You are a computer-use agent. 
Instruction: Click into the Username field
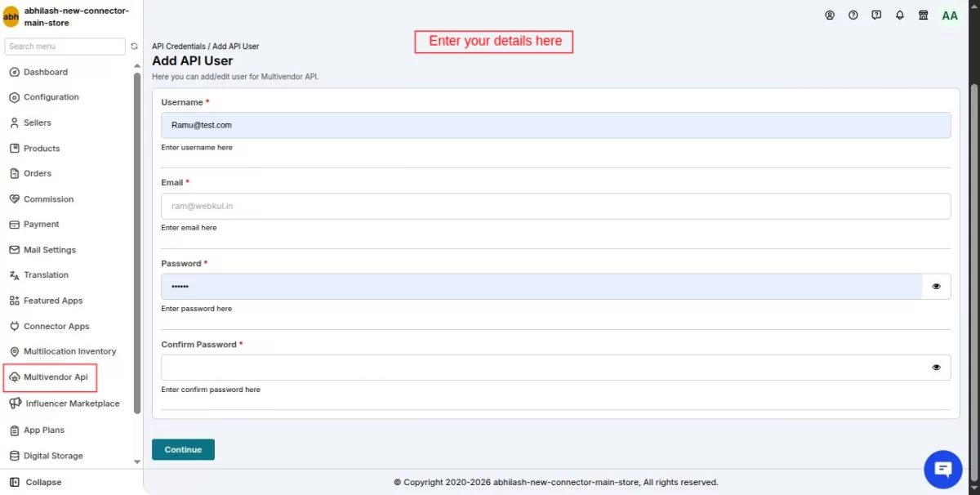pyautogui.click(x=556, y=125)
